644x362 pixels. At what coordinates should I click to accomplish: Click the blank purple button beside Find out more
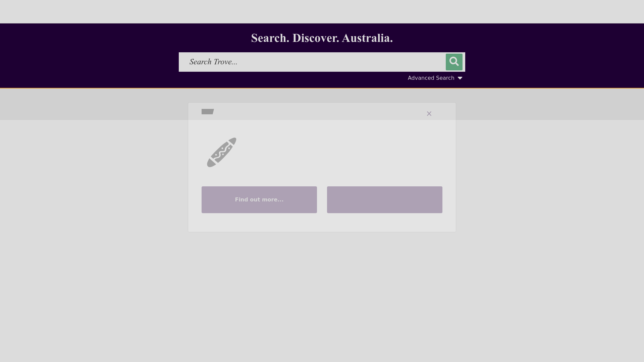[384, 200]
